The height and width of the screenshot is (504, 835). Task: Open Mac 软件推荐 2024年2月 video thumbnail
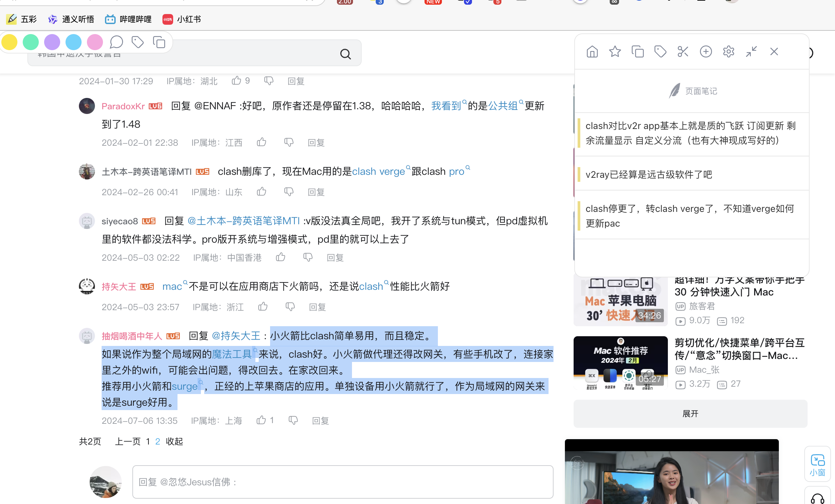pyautogui.click(x=620, y=363)
